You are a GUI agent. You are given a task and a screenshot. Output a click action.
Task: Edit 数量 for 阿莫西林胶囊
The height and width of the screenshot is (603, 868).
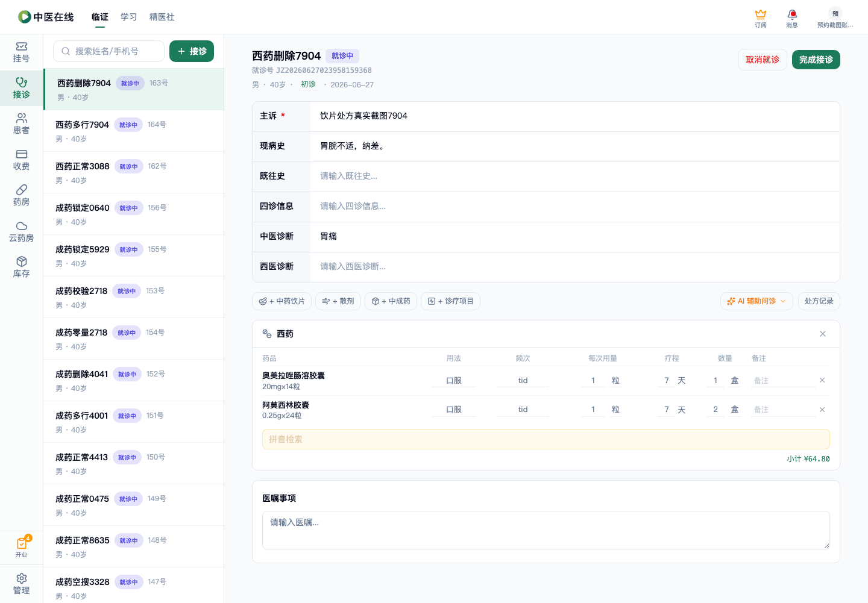point(715,410)
